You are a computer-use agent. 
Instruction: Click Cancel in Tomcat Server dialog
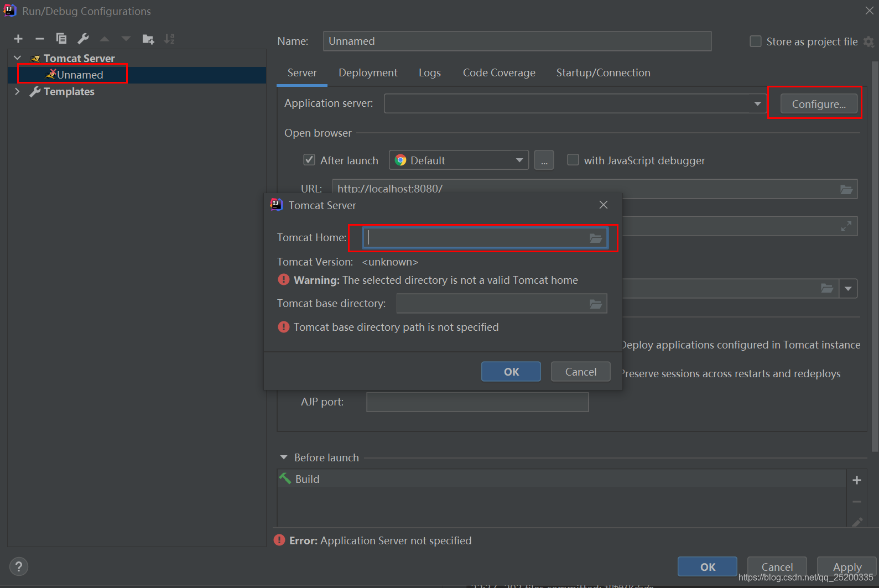tap(581, 372)
